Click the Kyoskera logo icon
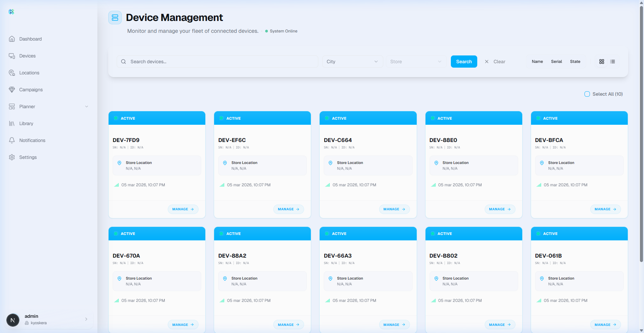Viewport: 644px width, 333px height. coord(11,12)
